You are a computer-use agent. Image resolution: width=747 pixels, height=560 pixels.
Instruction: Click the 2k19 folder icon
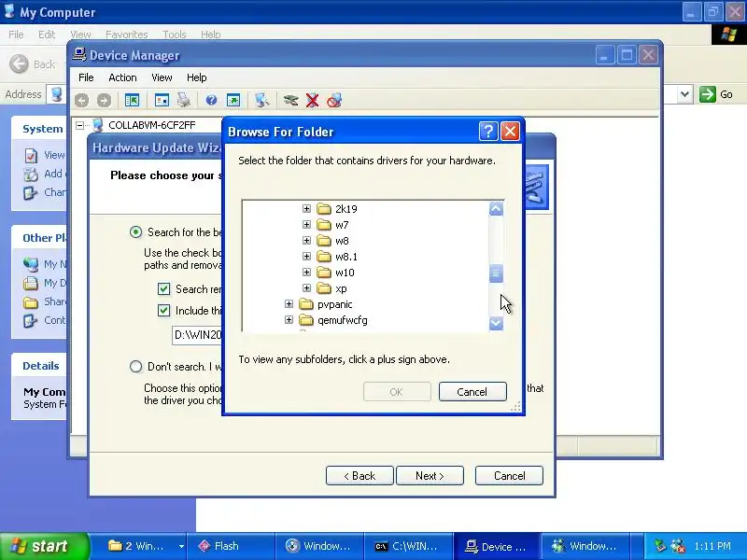click(x=324, y=208)
